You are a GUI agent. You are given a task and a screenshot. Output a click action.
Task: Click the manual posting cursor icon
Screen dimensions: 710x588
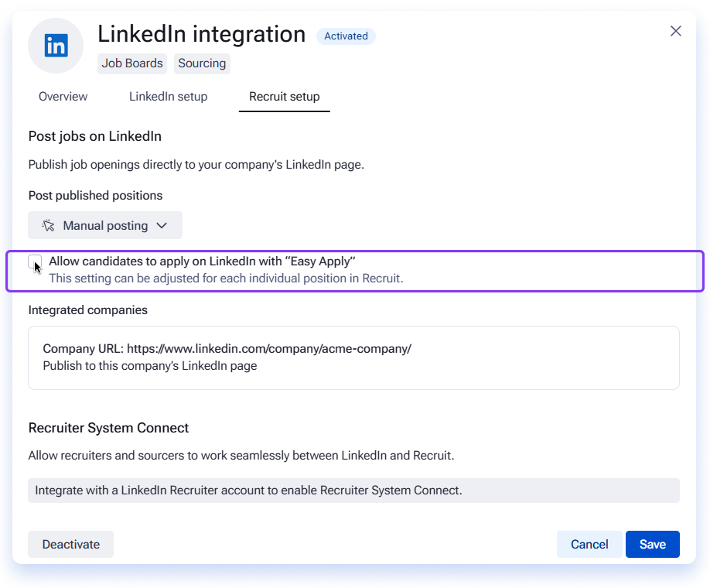[49, 225]
